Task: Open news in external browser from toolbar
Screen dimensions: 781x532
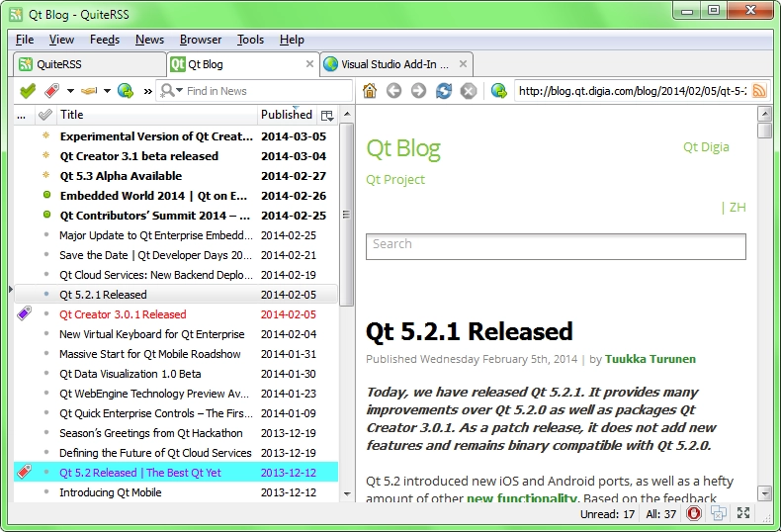Action: 126,91
